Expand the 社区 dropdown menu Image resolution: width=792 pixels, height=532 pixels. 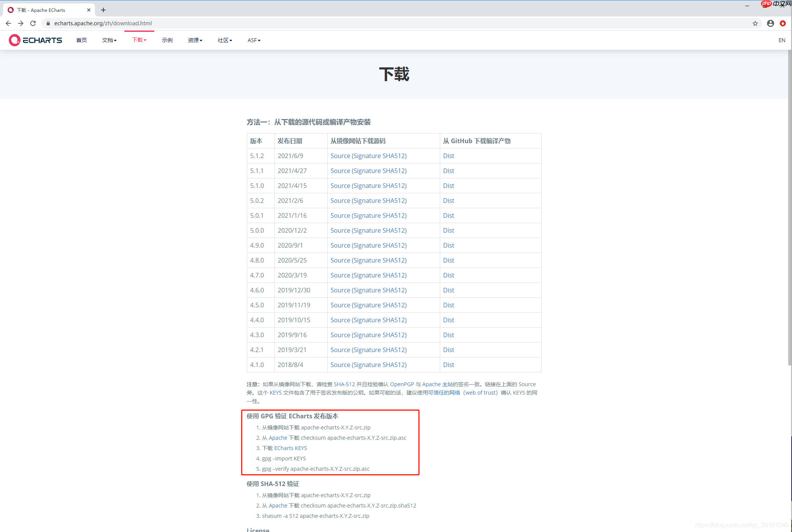[x=225, y=40]
